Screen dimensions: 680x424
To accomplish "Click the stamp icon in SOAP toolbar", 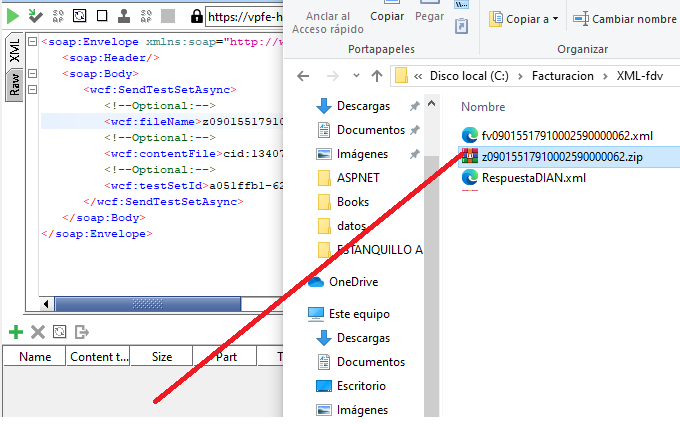I will tap(124, 16).
